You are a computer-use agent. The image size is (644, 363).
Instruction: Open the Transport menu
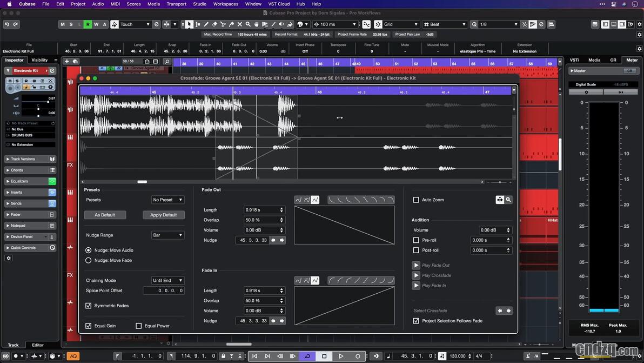(x=176, y=4)
